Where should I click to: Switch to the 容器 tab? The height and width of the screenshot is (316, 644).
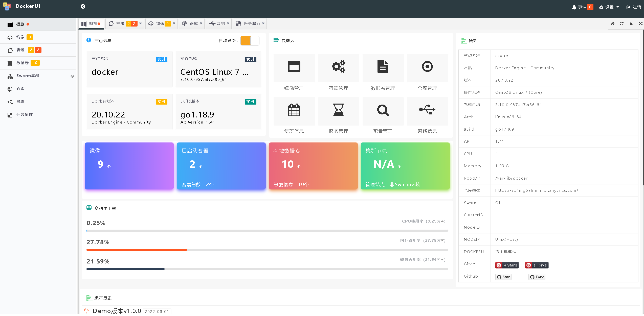120,24
